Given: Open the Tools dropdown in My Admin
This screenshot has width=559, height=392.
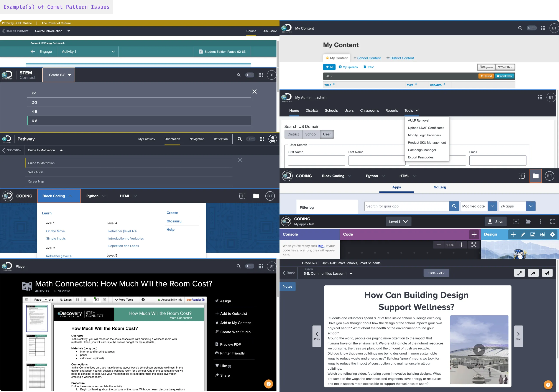Looking at the screenshot, I should [411, 110].
